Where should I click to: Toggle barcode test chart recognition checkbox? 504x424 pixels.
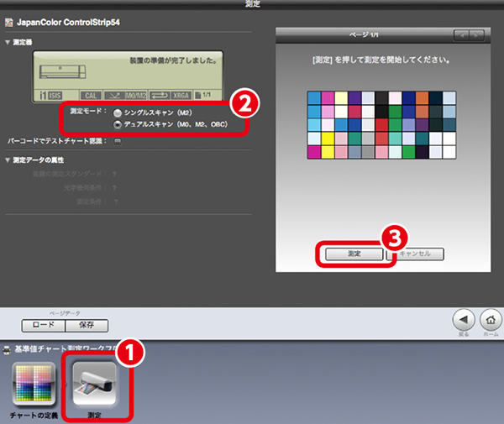118,141
